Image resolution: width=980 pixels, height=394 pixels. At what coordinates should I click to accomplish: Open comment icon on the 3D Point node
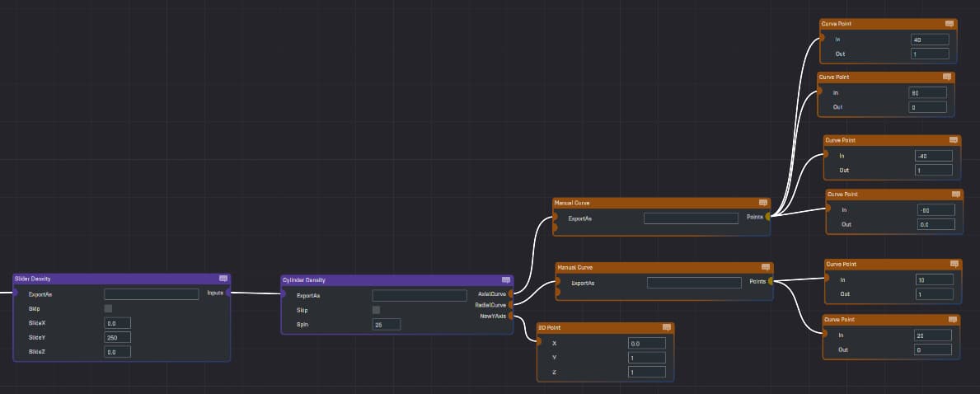(x=667, y=327)
